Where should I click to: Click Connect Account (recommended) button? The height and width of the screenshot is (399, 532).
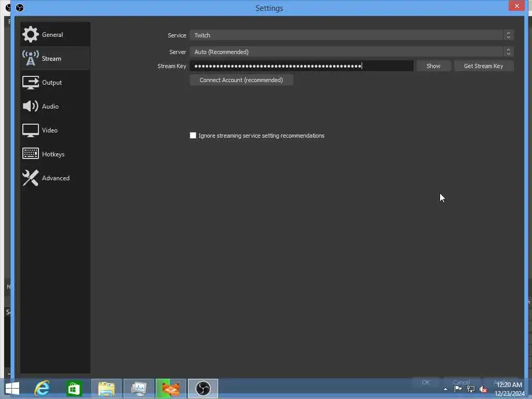(x=241, y=79)
